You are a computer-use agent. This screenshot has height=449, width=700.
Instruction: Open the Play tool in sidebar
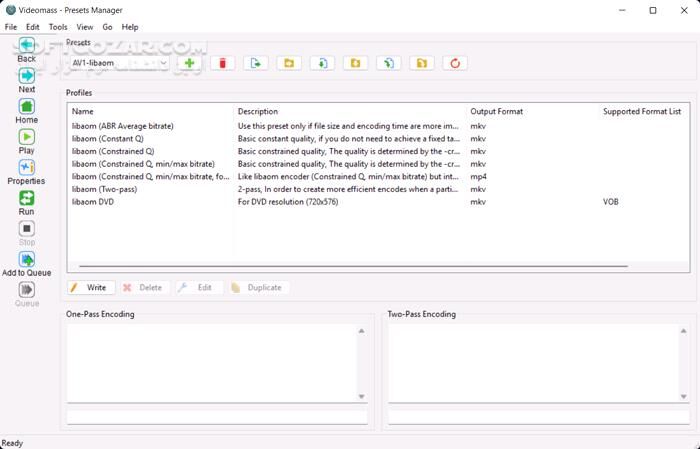click(x=27, y=137)
